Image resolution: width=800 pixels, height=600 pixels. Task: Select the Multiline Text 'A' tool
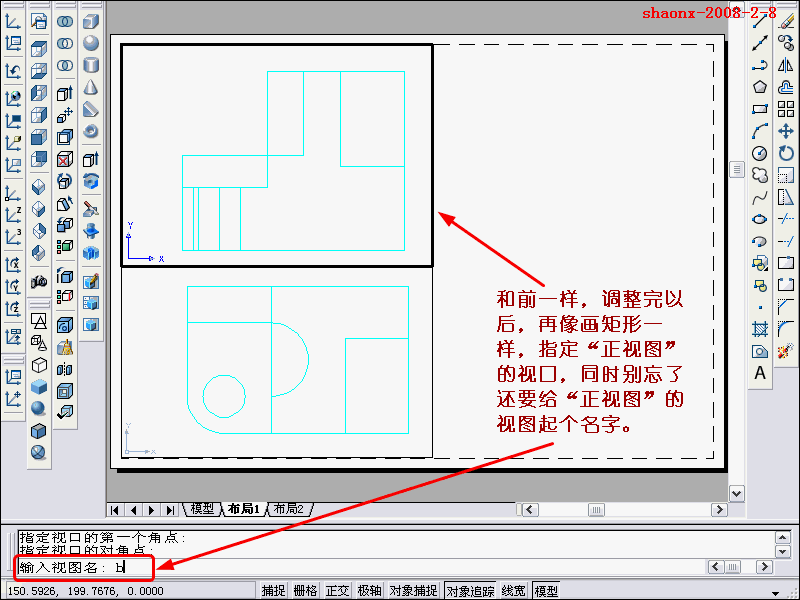point(760,373)
